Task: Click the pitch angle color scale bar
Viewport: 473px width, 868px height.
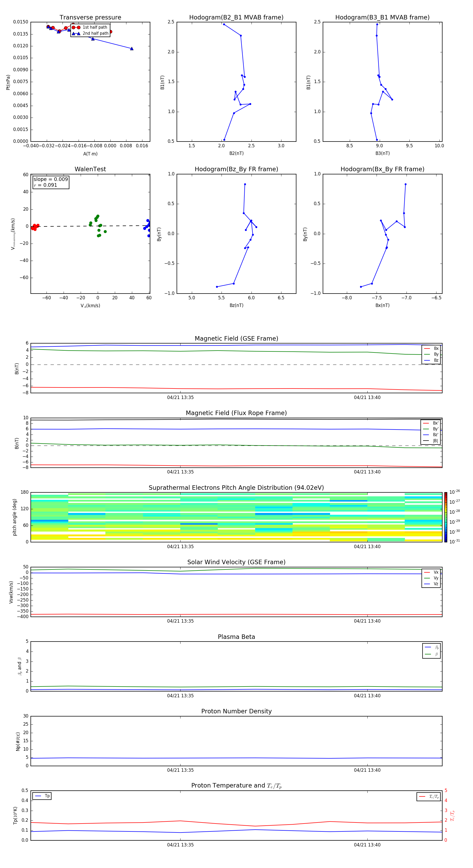Action: point(446,517)
